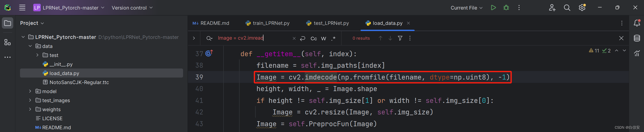Open Code With Me icon
The image size is (644, 132).
tap(552, 8)
